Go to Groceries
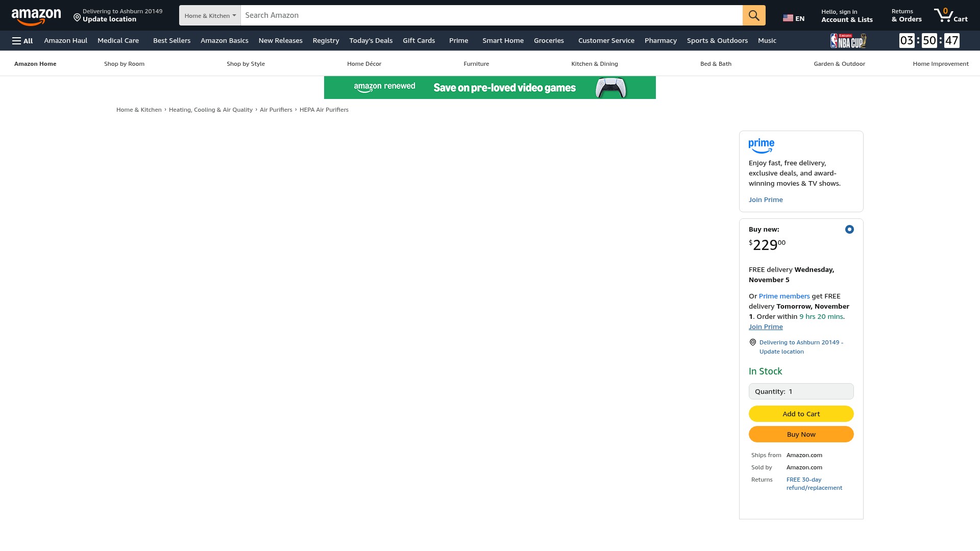Image resolution: width=980 pixels, height=551 pixels. pyautogui.click(x=549, y=41)
